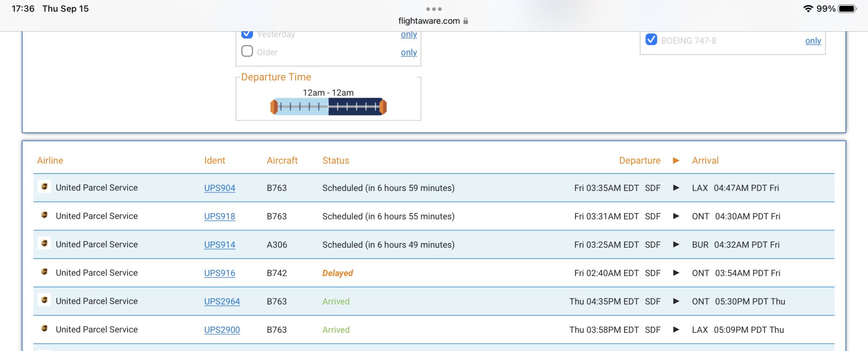Click the arrow icon in the UPS918 row

[676, 216]
